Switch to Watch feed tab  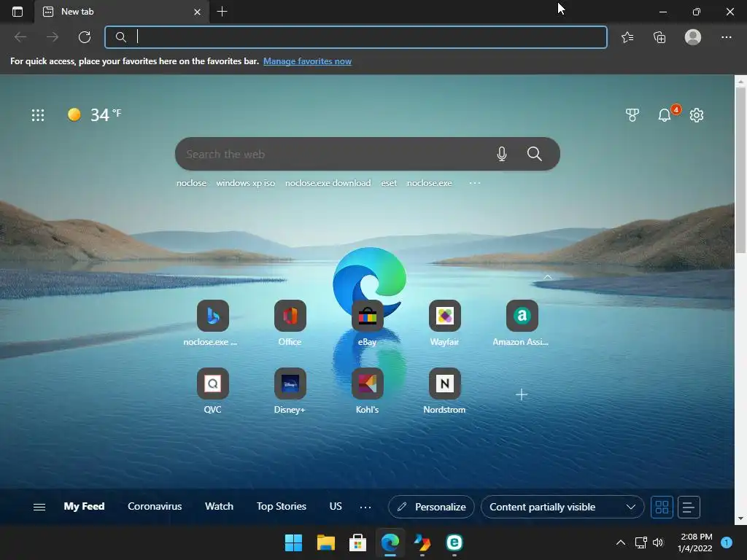(219, 506)
